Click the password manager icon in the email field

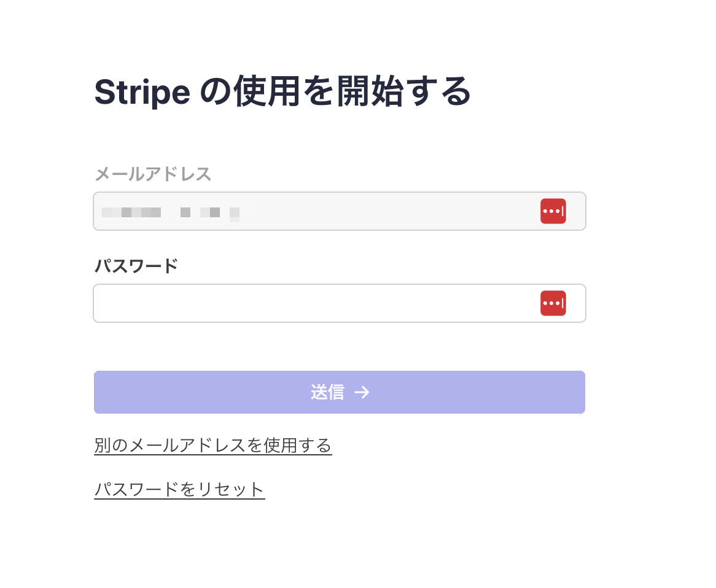pos(553,211)
